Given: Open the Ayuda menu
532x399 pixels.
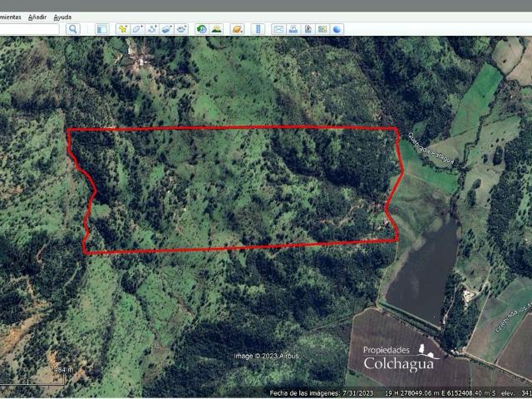Looking at the screenshot, I should coord(62,17).
